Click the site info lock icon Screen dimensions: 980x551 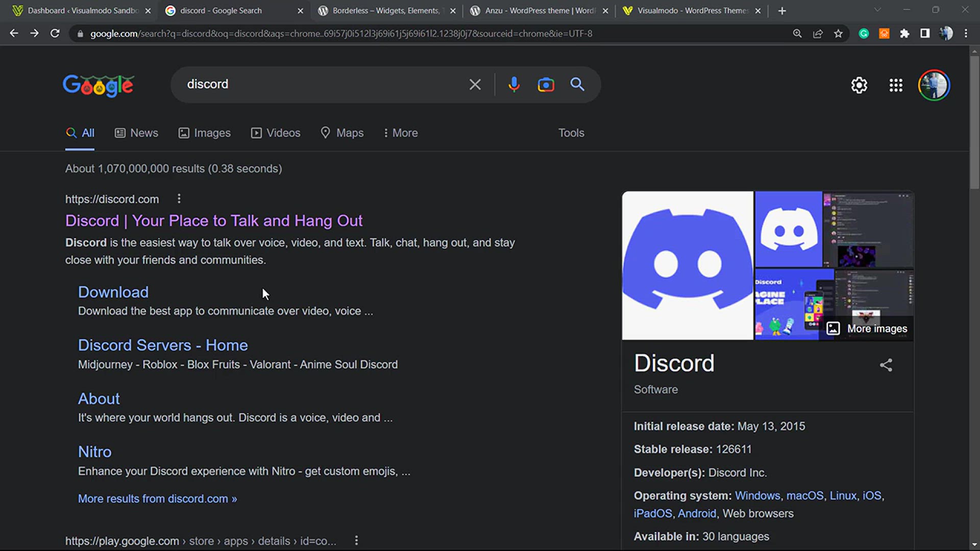pos(80,34)
